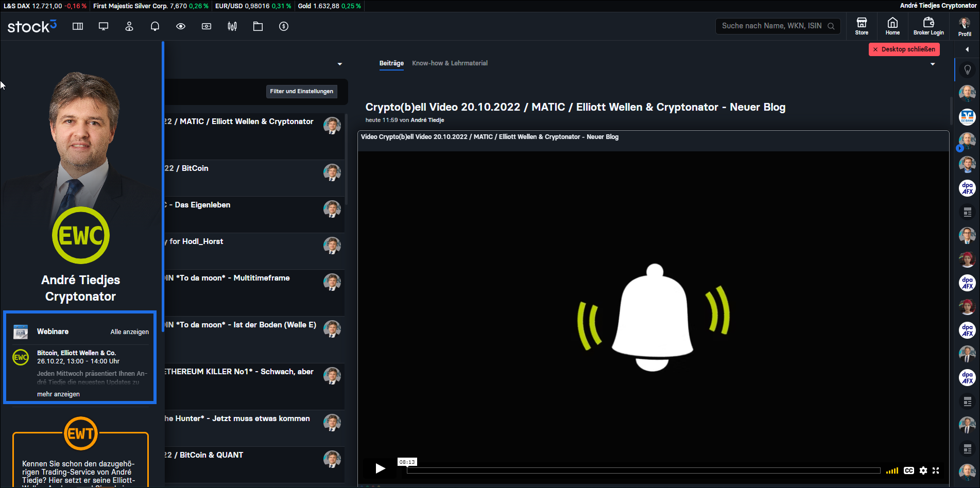980x488 pixels.
Task: Click the video progress bar
Action: click(x=643, y=470)
